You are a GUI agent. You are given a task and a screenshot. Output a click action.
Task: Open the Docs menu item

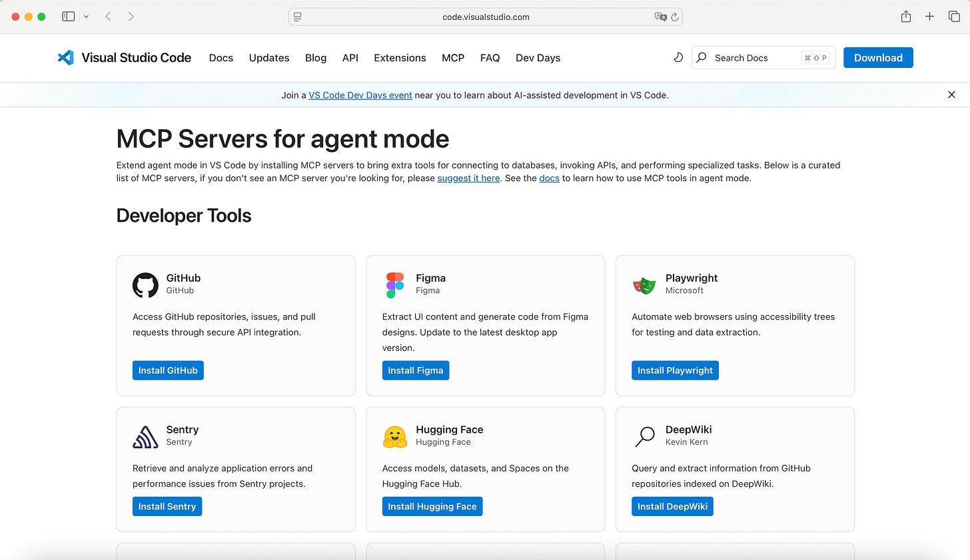click(221, 58)
